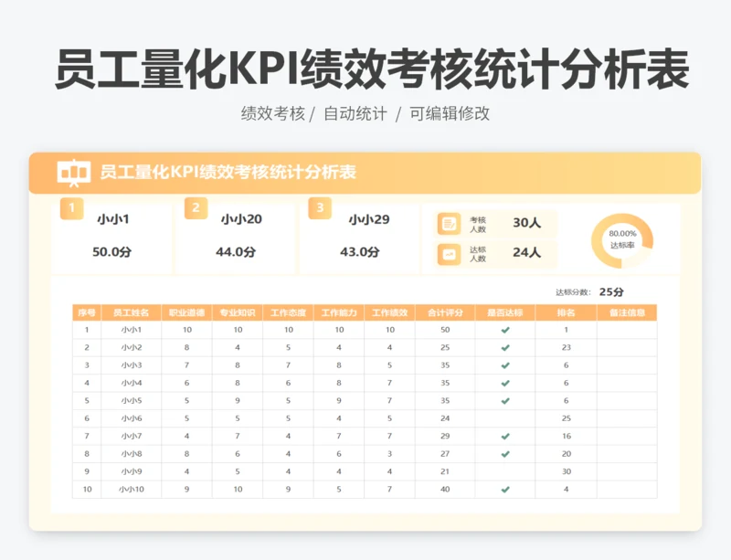Select the 是否达标 column header
This screenshot has width=731, height=560.
coord(505,312)
